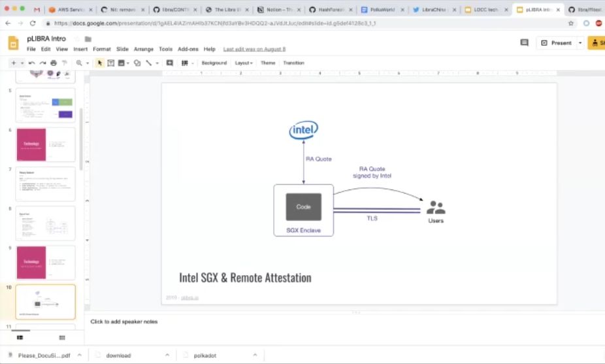
Task: Select slide 6 pink Technology thumbnail
Action: point(46,145)
